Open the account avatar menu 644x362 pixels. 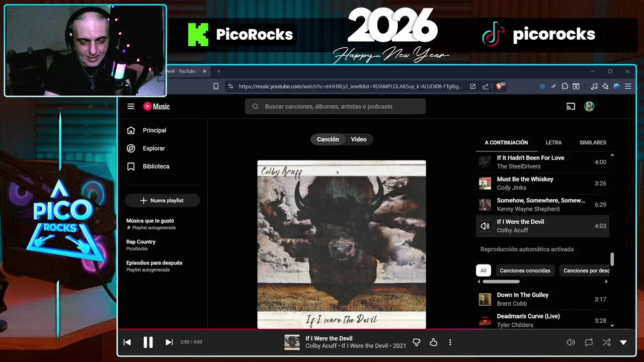589,107
